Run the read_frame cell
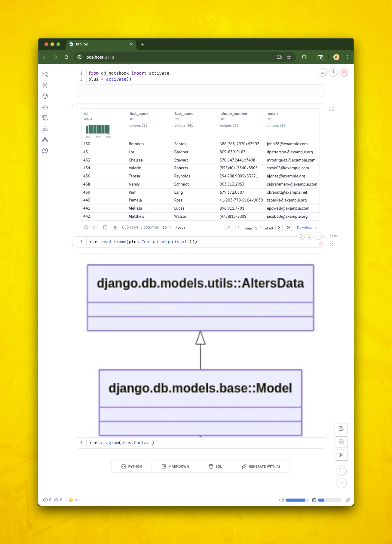This screenshot has height=544, width=392. pyautogui.click(x=301, y=236)
